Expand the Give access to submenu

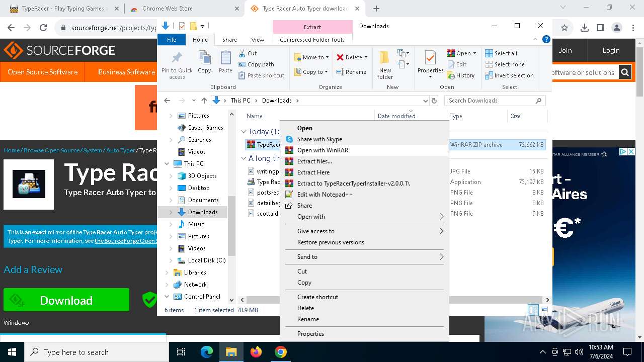point(364,231)
